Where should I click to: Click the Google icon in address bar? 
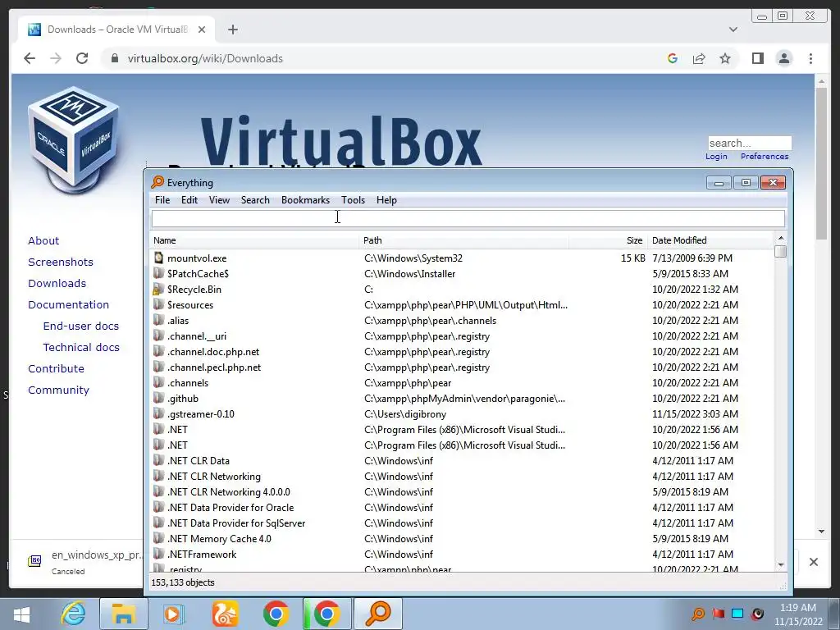click(673, 58)
